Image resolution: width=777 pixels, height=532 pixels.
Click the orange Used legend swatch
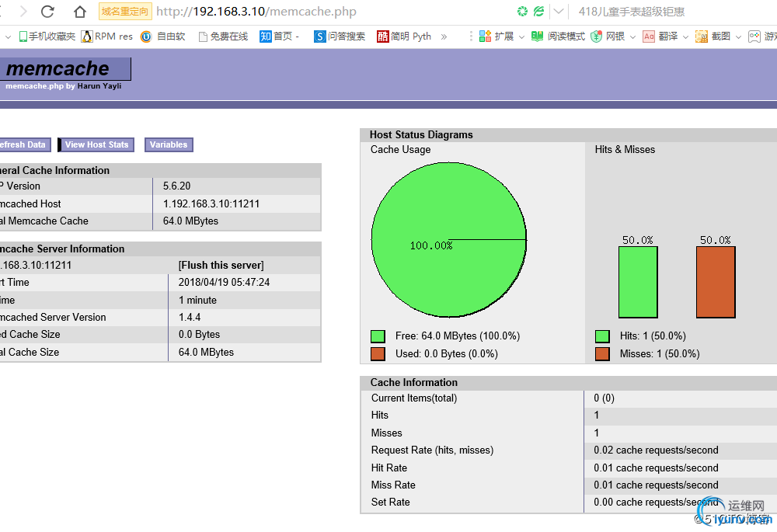[378, 353]
